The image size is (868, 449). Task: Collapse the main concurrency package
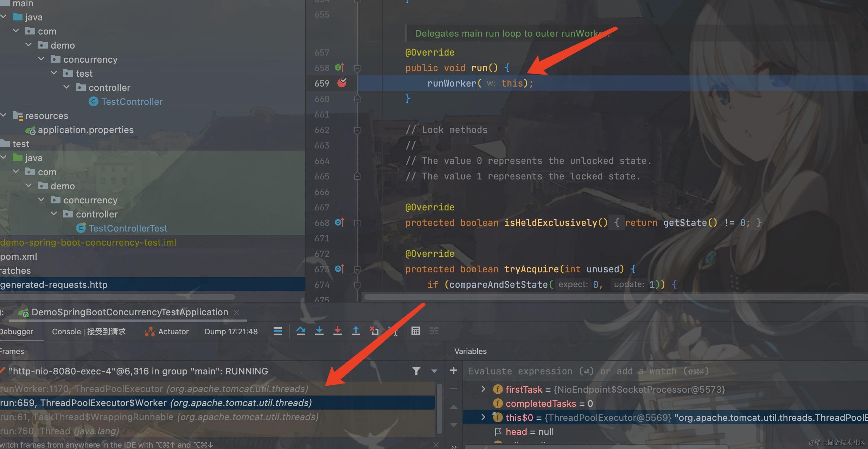point(42,59)
